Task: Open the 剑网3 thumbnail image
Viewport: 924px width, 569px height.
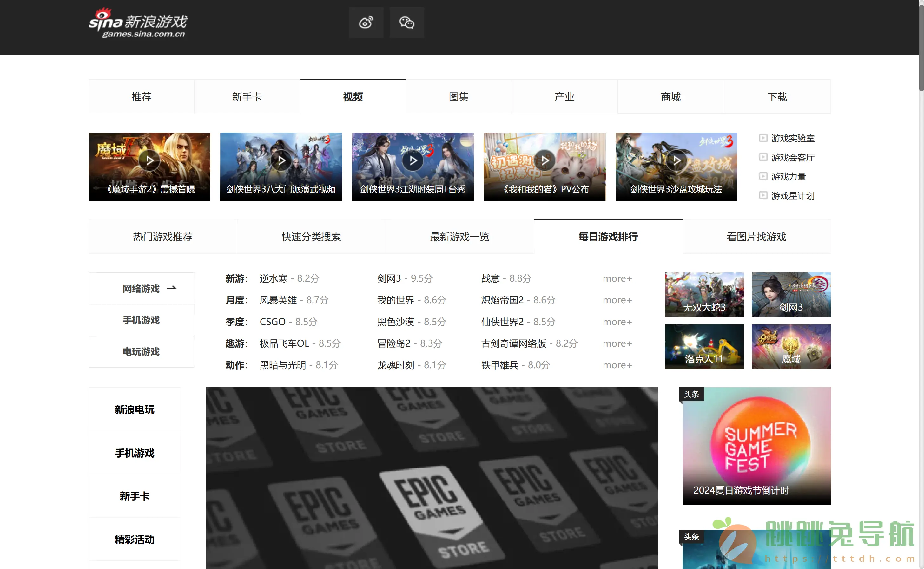Action: click(791, 295)
